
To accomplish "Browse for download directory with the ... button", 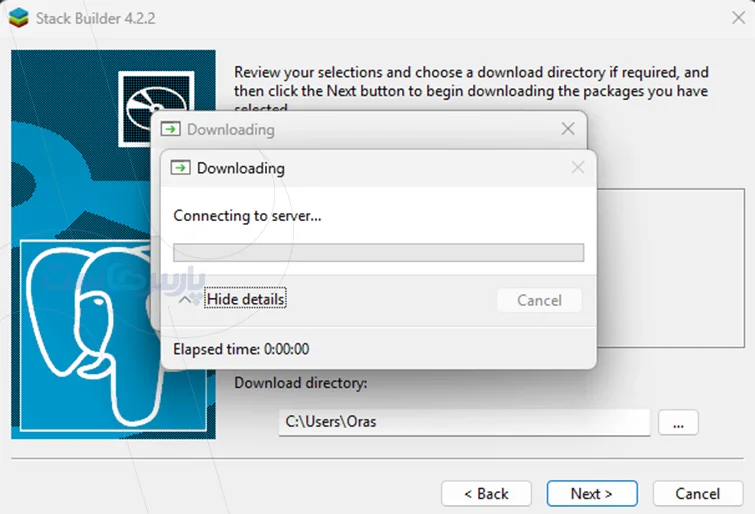I will 678,422.
